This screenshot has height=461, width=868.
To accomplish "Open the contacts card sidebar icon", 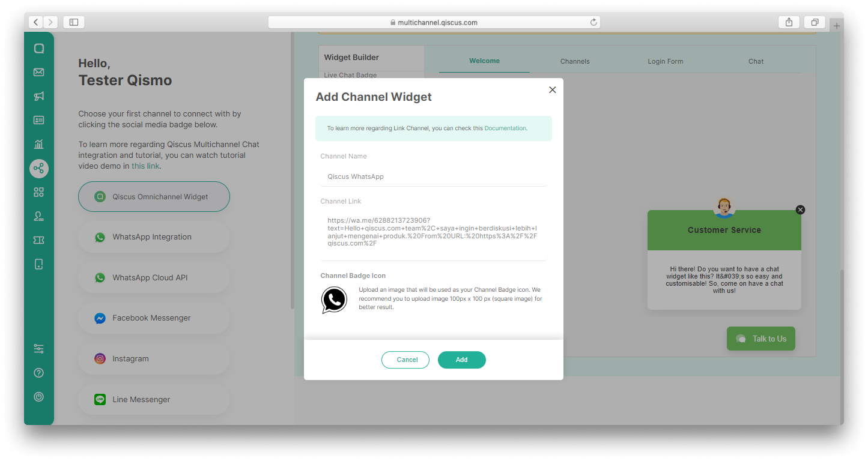I will (39, 120).
